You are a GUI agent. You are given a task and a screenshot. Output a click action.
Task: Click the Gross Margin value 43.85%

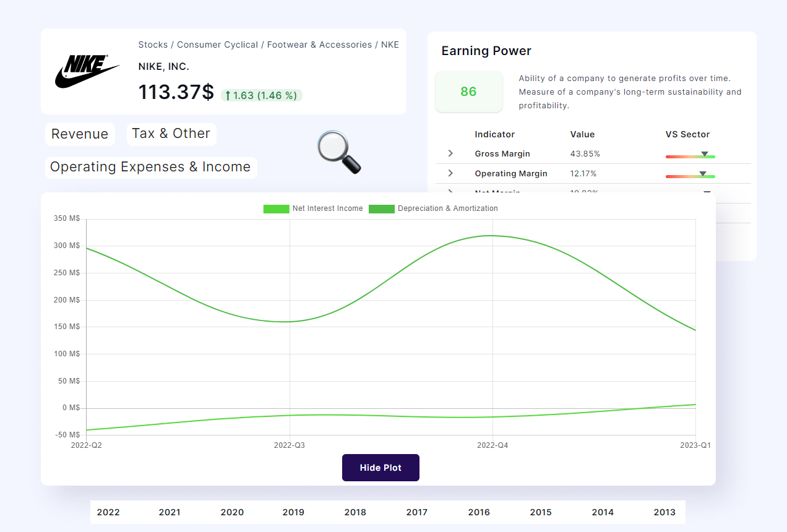click(585, 153)
